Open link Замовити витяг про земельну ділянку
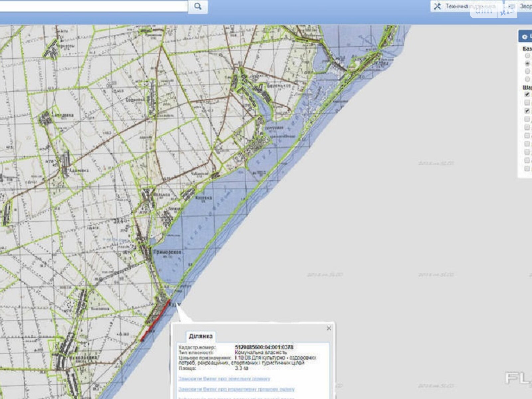Screen dimensions: 532x399 point(224,379)
